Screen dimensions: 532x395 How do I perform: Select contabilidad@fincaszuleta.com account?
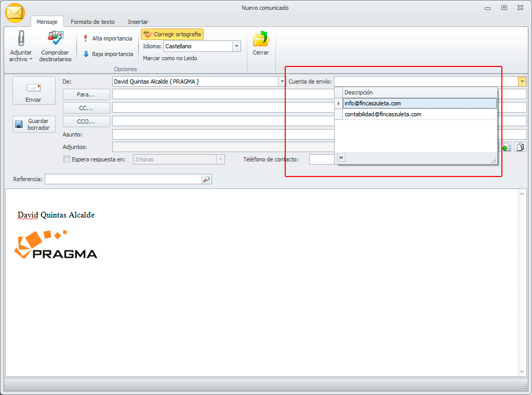pos(419,114)
